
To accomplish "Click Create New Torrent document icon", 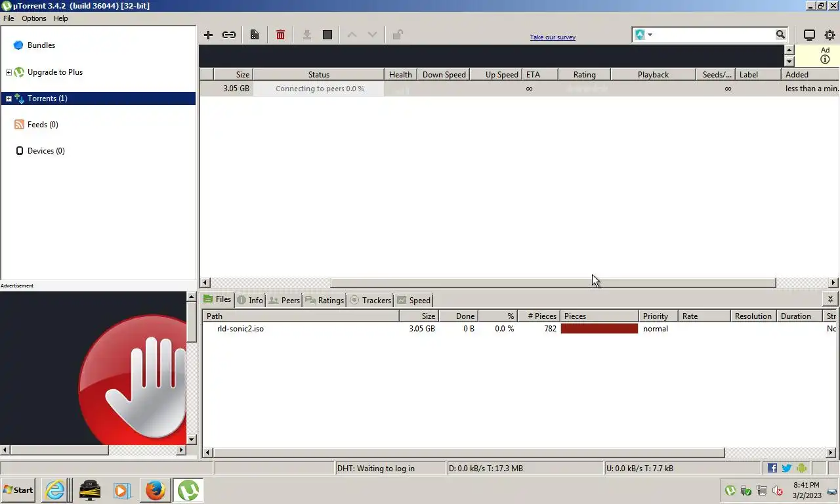I will [x=255, y=35].
